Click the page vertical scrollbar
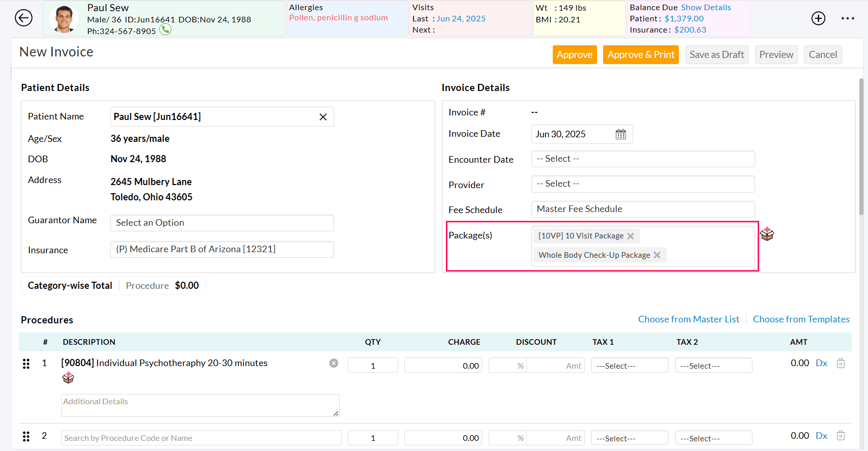Viewport: 868px width, 451px height. (861, 146)
